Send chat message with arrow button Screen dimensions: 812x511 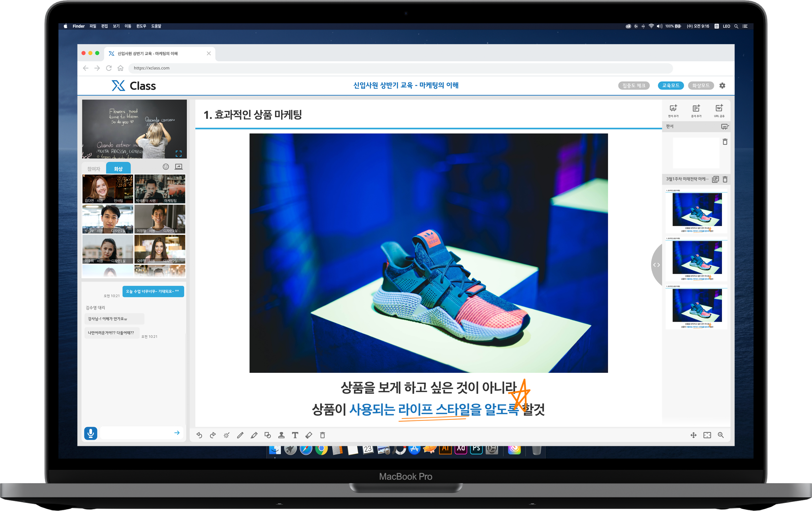(x=177, y=433)
